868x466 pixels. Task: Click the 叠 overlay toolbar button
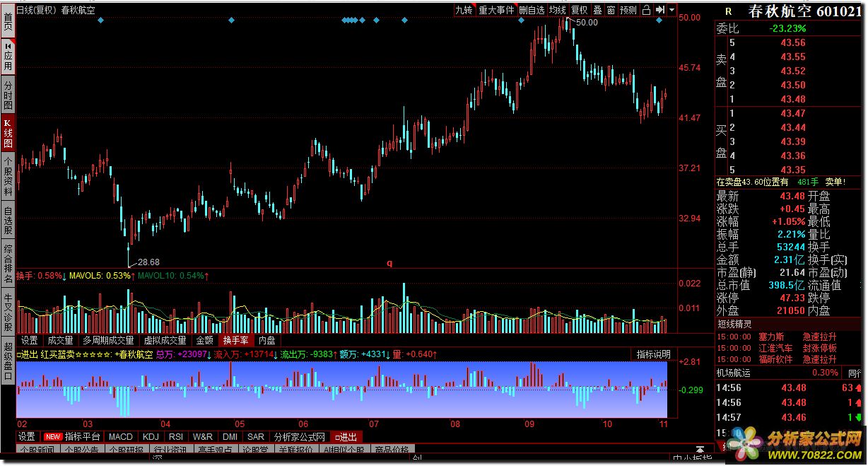pyautogui.click(x=597, y=10)
